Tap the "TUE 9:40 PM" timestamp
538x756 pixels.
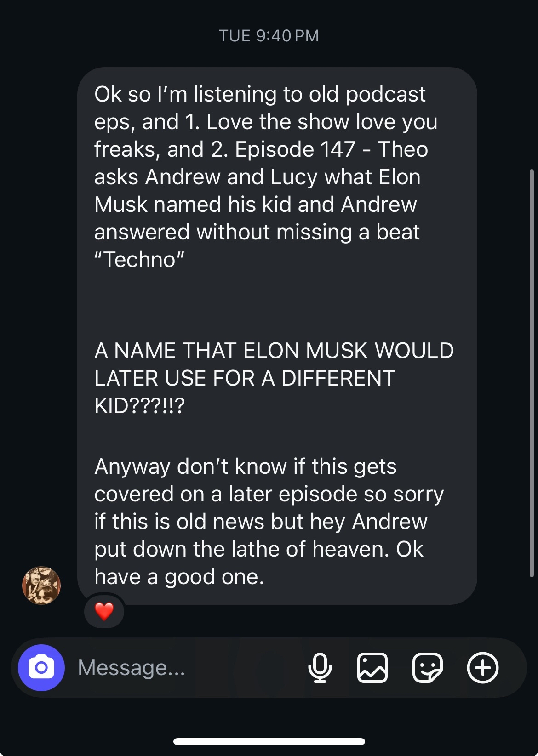click(269, 36)
